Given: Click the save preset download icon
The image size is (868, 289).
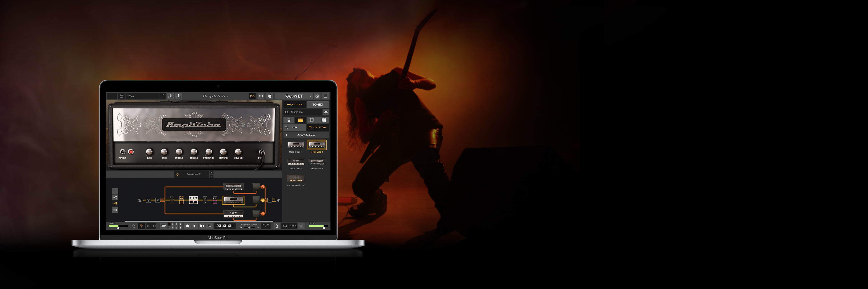Looking at the screenshot, I should click(x=170, y=96).
